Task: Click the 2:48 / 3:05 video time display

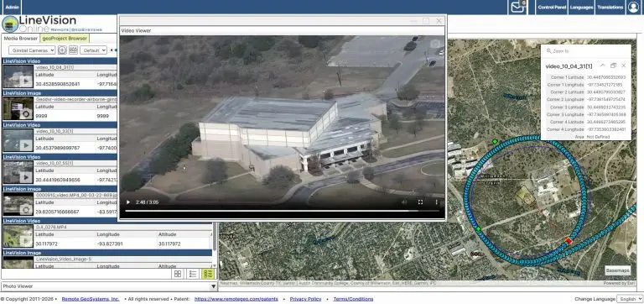Action: pyautogui.click(x=148, y=202)
